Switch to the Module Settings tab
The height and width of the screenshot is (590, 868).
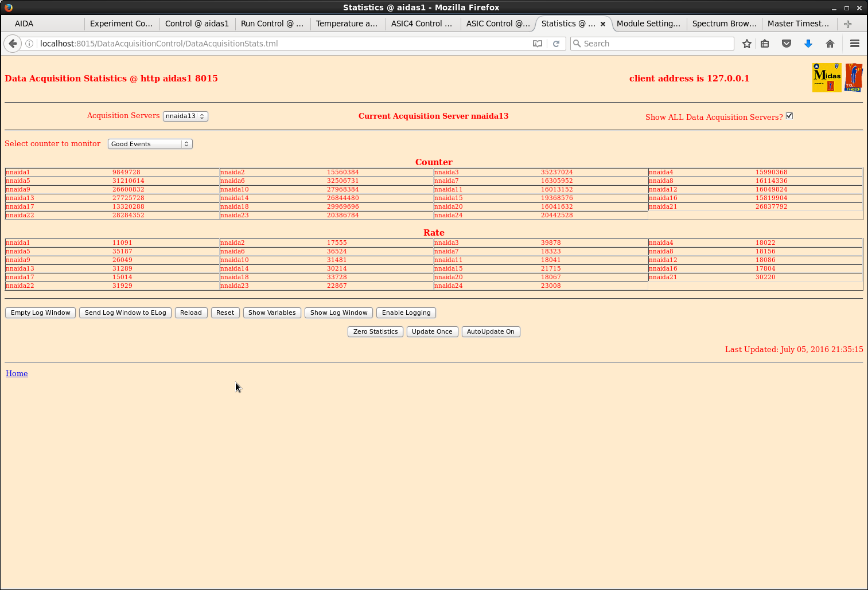tap(648, 24)
